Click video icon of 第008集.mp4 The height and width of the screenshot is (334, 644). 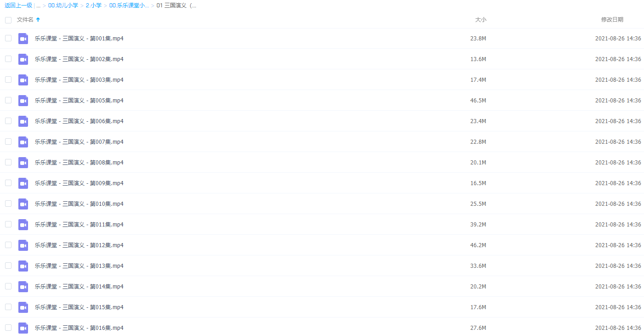[x=23, y=163]
